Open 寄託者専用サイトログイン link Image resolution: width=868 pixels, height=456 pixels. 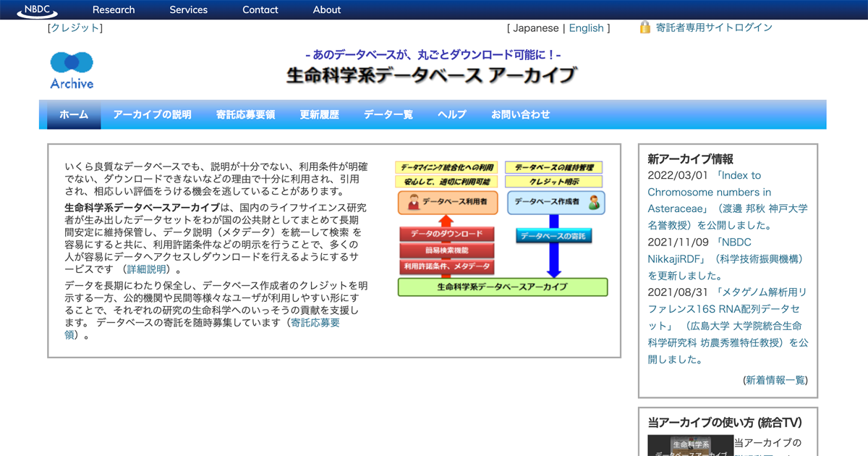pos(714,28)
